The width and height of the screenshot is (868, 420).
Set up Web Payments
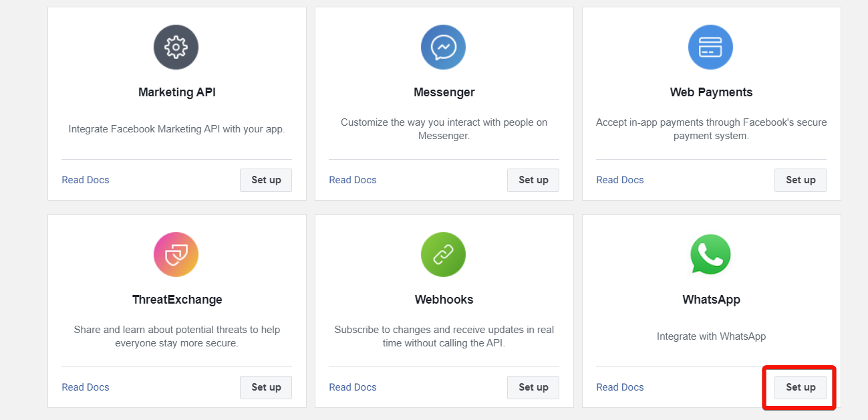coord(801,180)
